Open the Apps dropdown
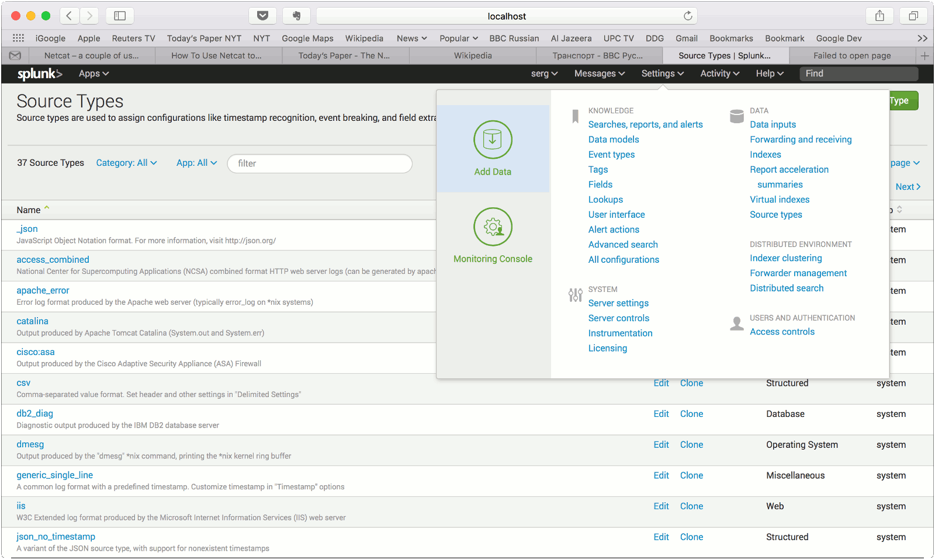 (93, 74)
